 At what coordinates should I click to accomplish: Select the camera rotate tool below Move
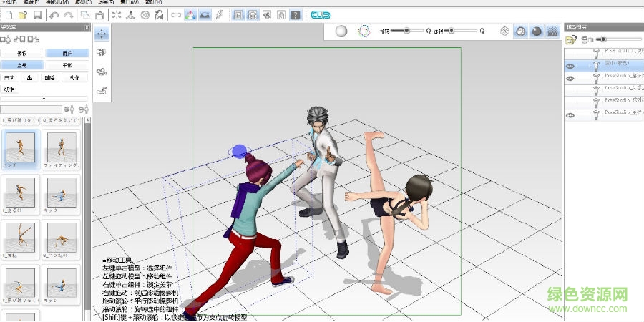pyautogui.click(x=102, y=52)
